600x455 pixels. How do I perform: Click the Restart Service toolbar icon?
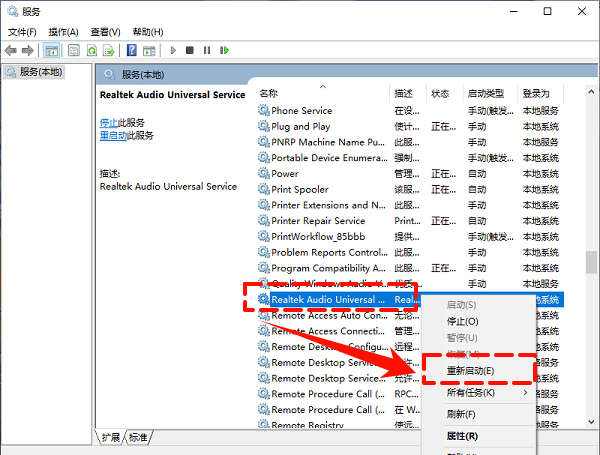point(222,50)
